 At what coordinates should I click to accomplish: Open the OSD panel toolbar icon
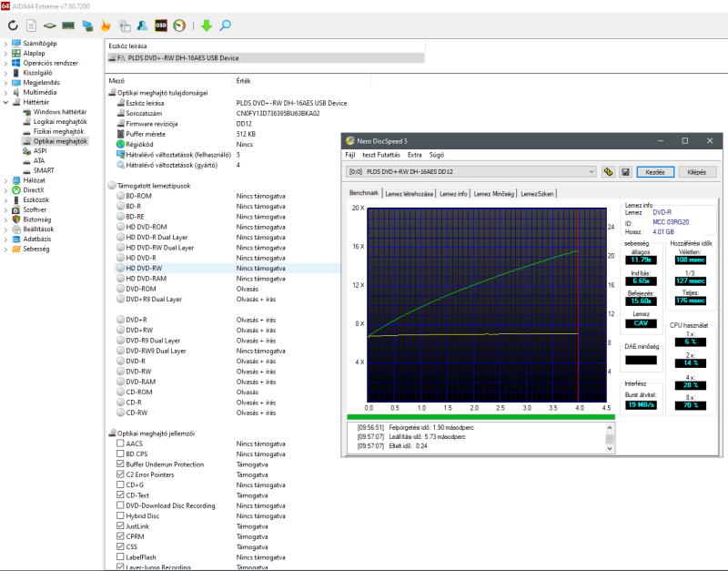pos(160,25)
